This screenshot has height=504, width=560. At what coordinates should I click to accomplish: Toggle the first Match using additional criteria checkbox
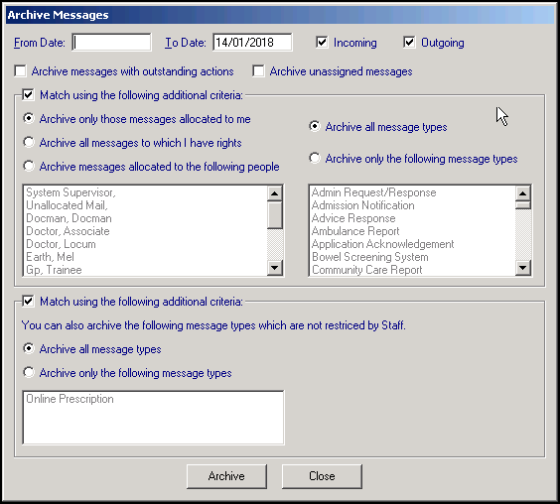28,95
